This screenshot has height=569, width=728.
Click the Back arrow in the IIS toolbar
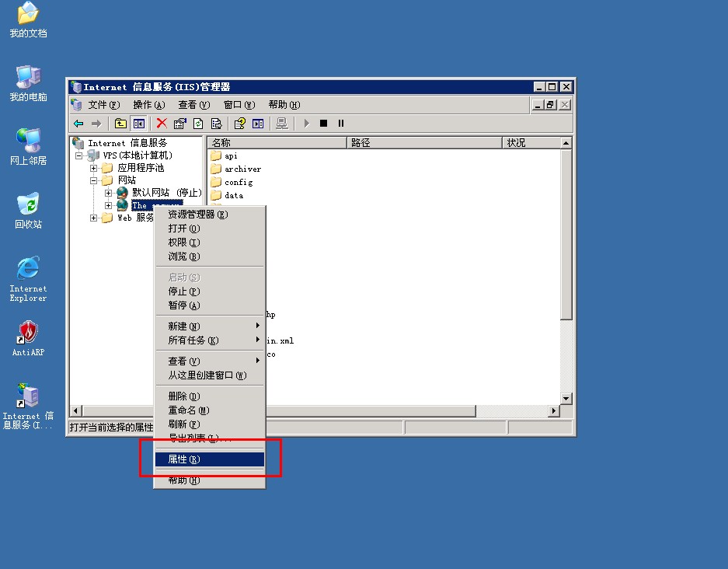78,124
